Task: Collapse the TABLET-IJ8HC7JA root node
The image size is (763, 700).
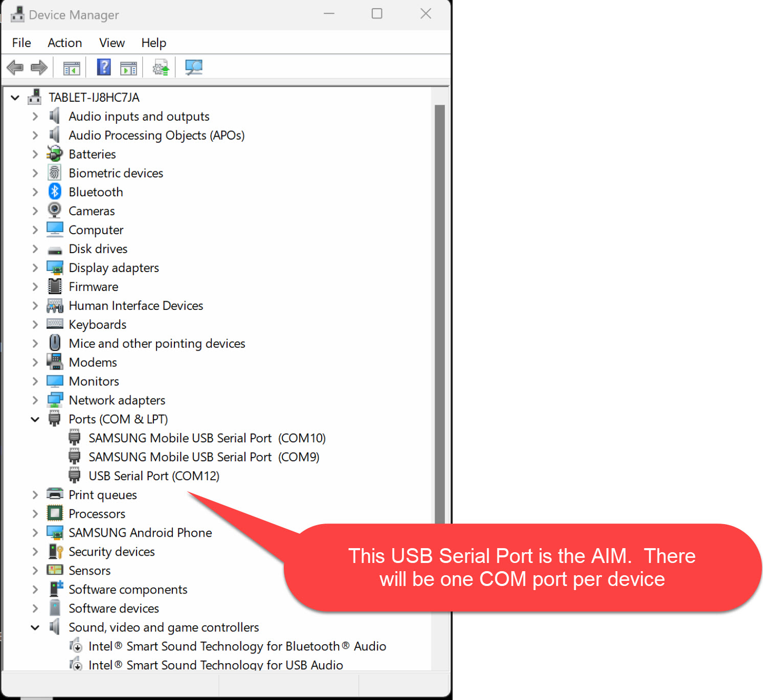Action: [15, 97]
